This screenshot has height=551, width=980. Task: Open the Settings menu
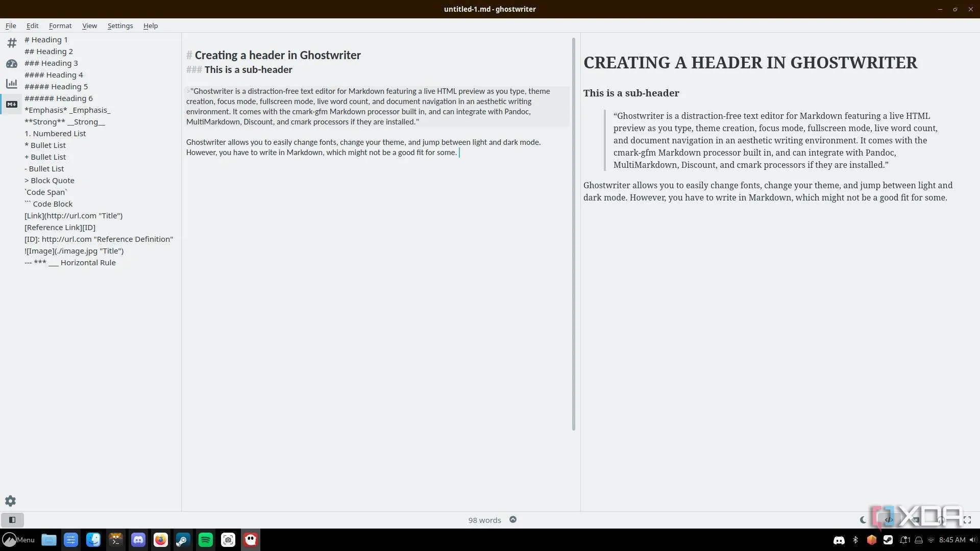[119, 26]
